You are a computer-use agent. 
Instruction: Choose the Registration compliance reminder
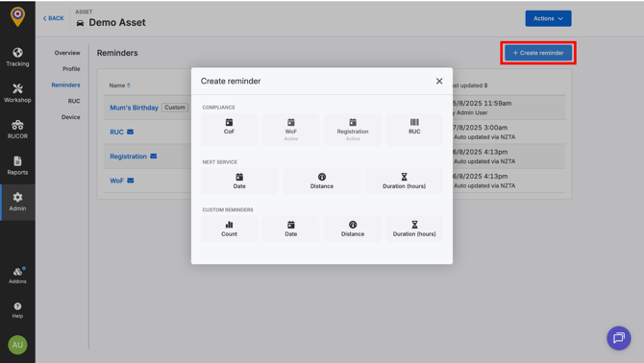(353, 130)
